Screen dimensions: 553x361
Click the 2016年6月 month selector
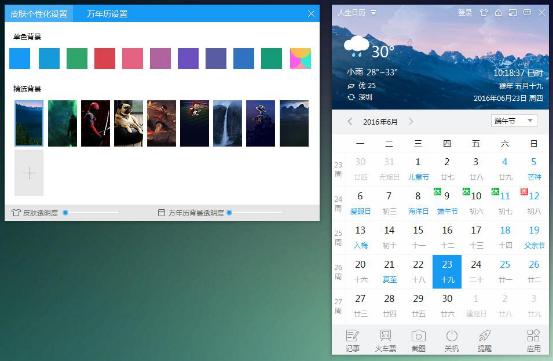point(380,122)
